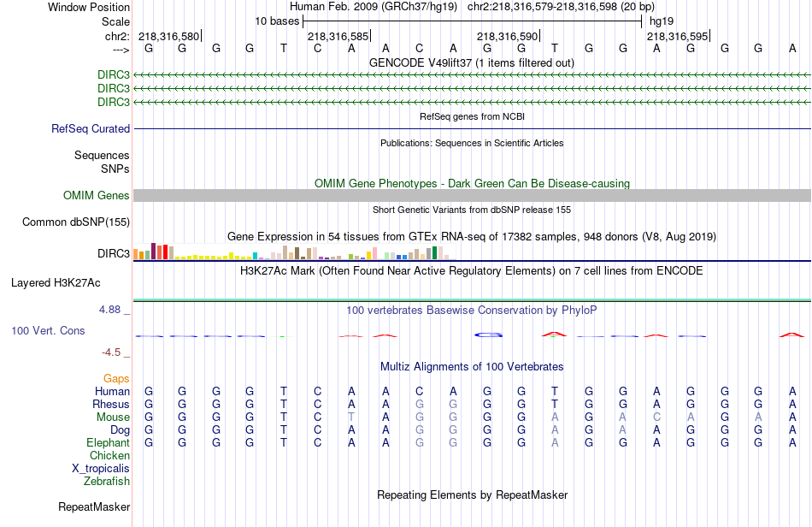Viewport: 812px width, 527px height.
Task: Select the Scale track label
Action: coord(115,21)
